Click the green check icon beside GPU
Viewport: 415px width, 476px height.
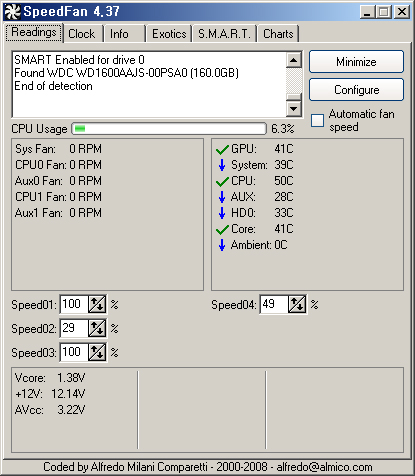(222, 149)
